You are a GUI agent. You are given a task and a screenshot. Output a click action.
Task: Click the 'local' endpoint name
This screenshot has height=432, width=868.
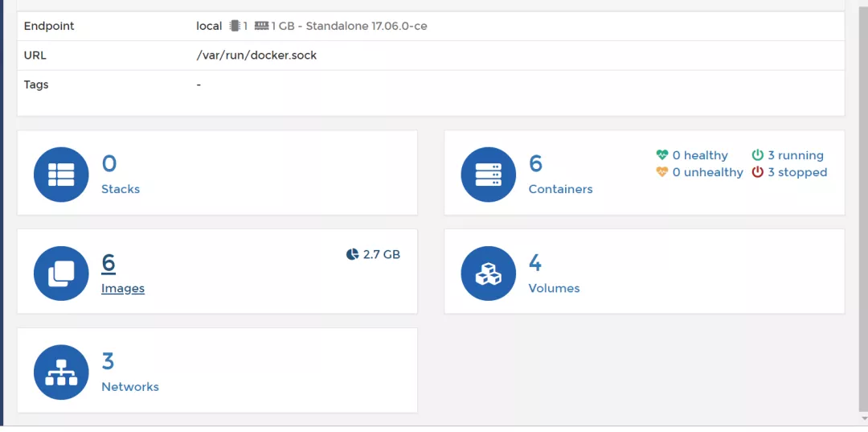[x=209, y=26]
